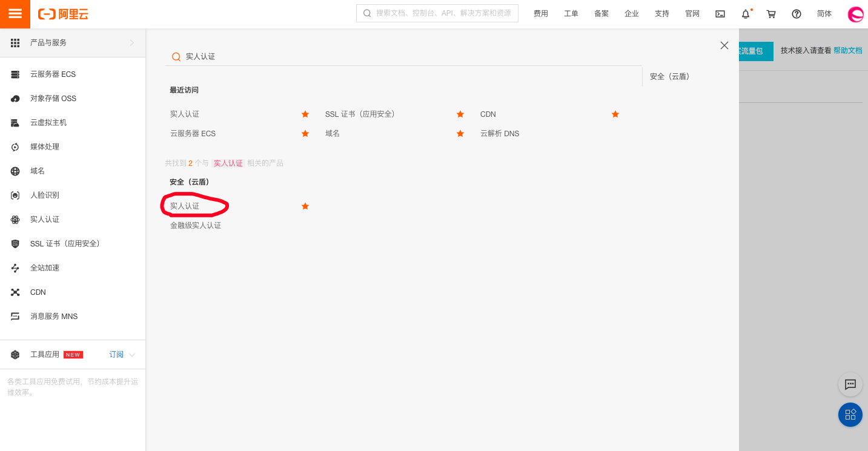Open CDN from recent visits
The width and height of the screenshot is (868, 451).
[x=488, y=114]
